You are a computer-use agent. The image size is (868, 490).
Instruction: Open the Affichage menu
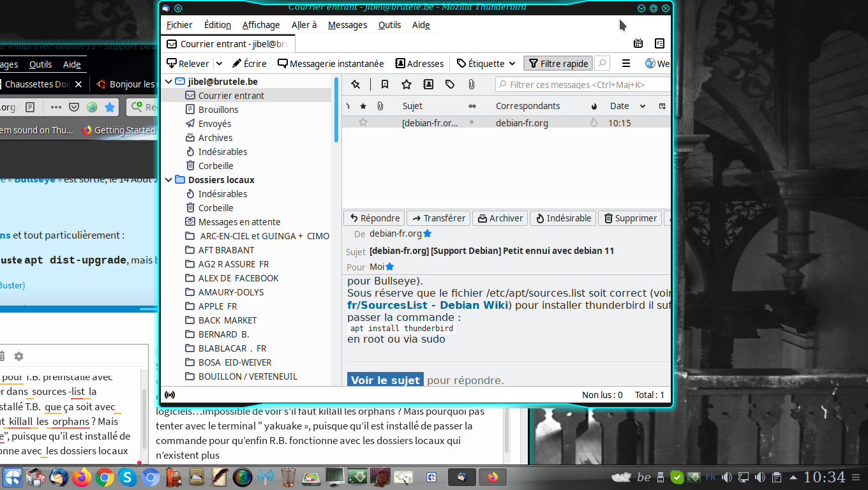[261, 25]
